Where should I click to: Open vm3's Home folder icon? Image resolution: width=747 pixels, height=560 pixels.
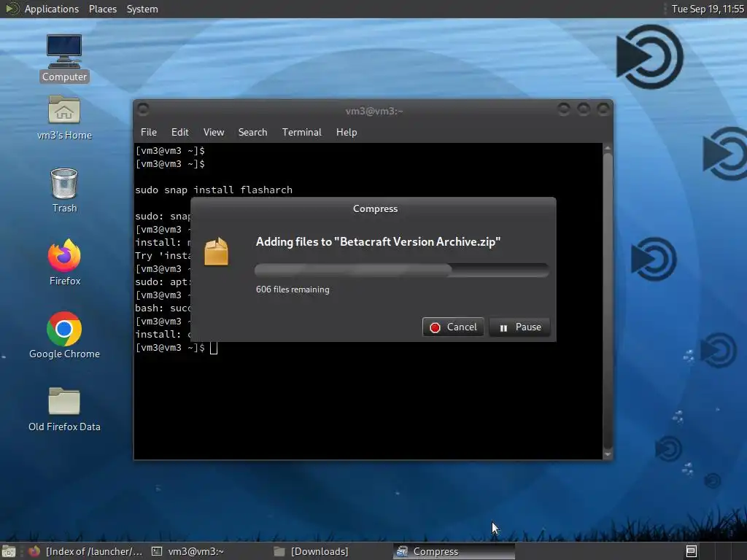64,117
